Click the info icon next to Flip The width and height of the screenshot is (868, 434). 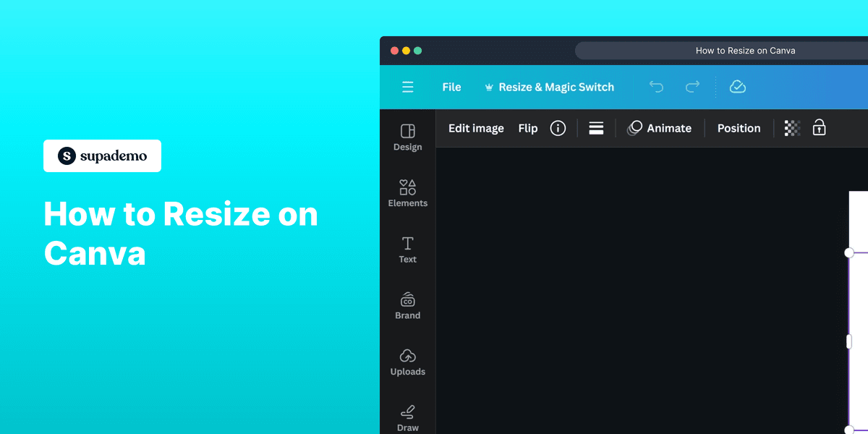pos(558,128)
